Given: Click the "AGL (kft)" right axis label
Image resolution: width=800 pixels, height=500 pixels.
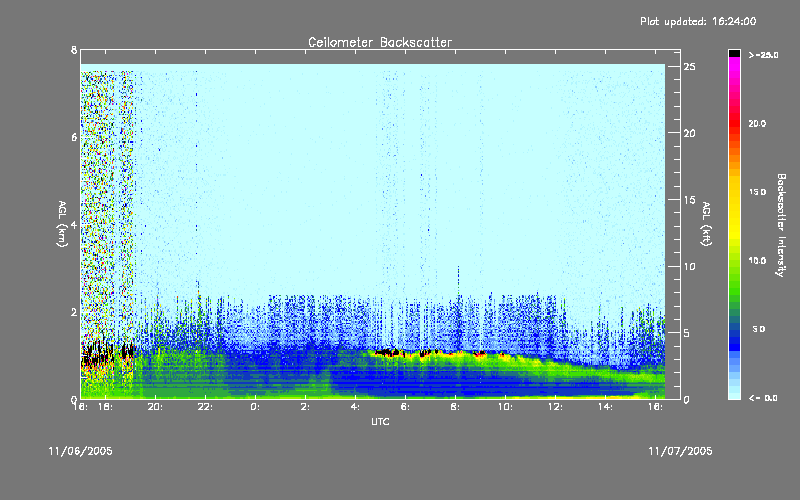Looking at the screenshot, I should click(x=706, y=224).
